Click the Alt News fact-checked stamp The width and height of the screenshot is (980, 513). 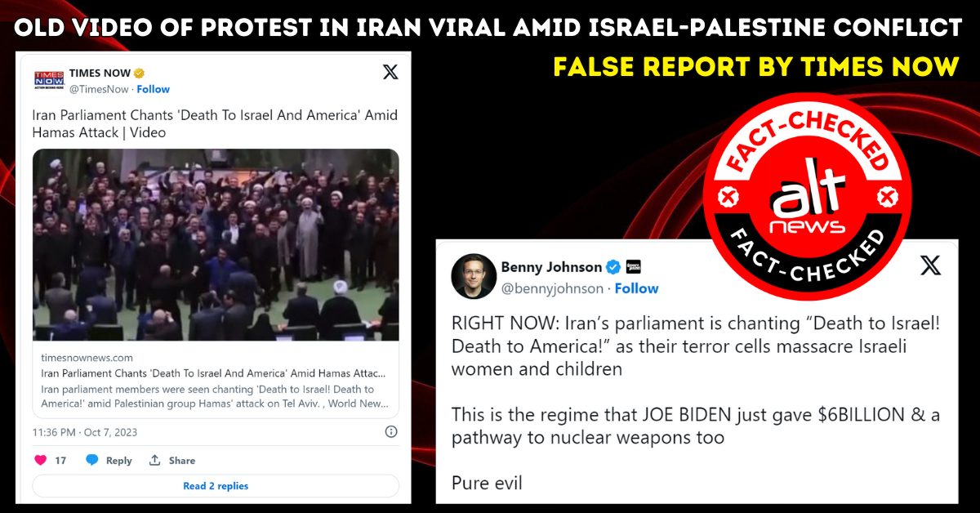click(x=807, y=195)
